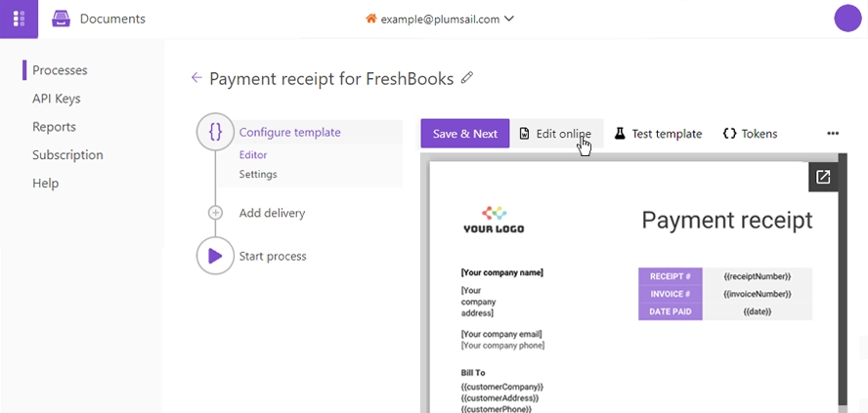Click Edit online button
The height and width of the screenshot is (413, 868).
556,133
